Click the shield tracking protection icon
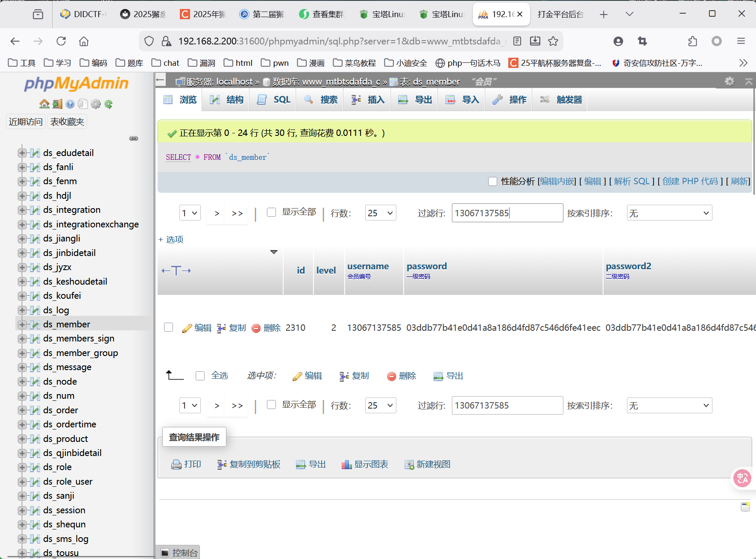The width and height of the screenshot is (756, 559). [x=149, y=41]
